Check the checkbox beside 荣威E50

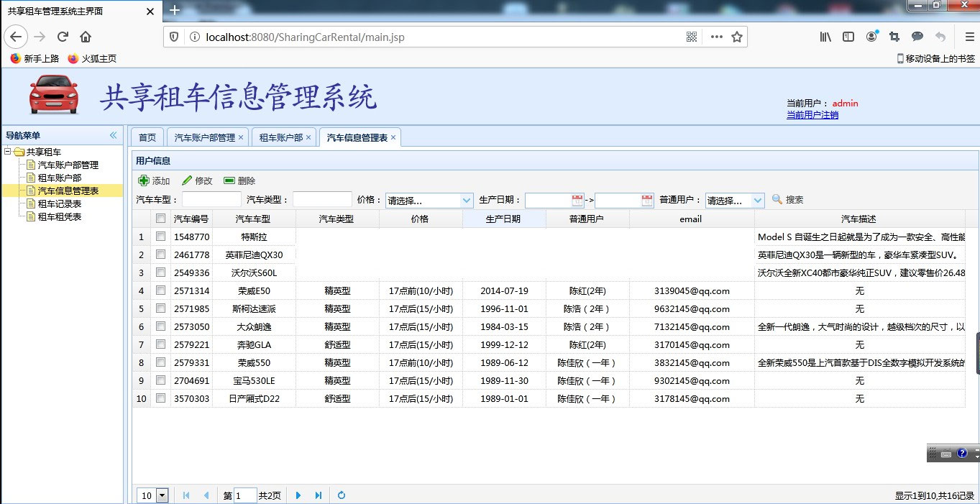tap(160, 290)
